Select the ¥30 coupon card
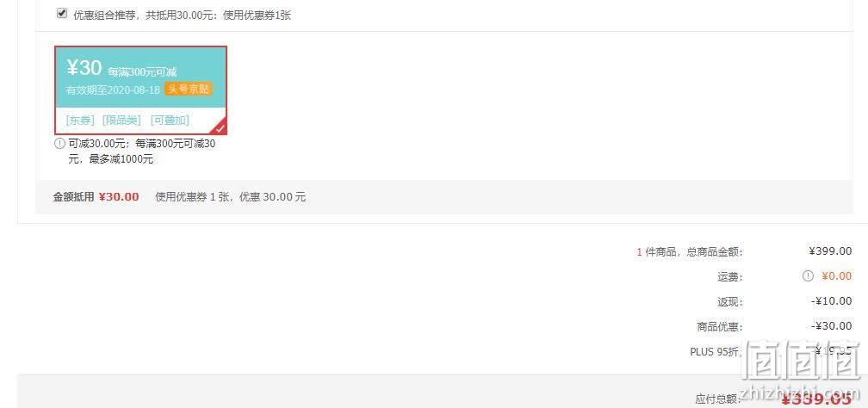The width and height of the screenshot is (868, 408). [x=140, y=90]
